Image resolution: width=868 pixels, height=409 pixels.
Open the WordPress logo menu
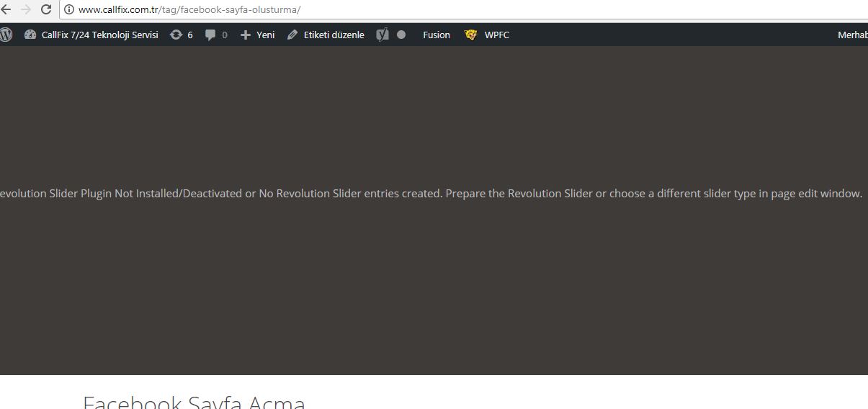(x=6, y=35)
